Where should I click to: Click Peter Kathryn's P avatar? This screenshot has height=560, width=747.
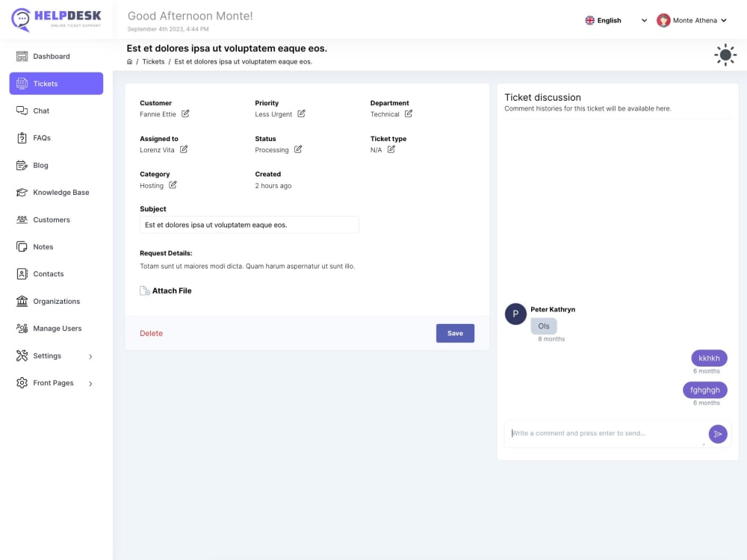tap(515, 314)
